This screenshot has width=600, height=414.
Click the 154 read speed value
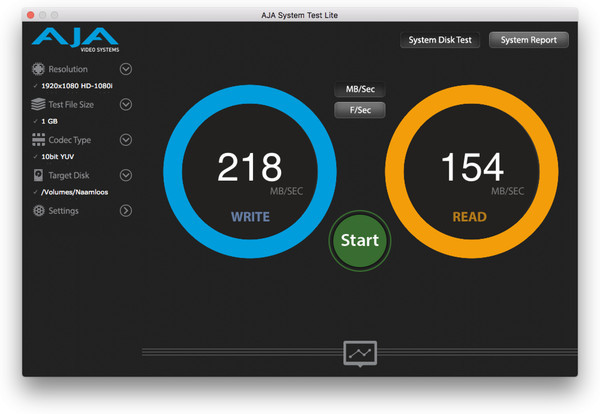point(472,167)
